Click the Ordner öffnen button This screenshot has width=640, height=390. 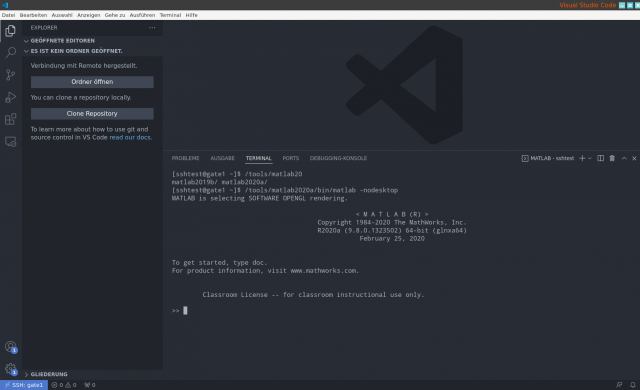click(92, 82)
